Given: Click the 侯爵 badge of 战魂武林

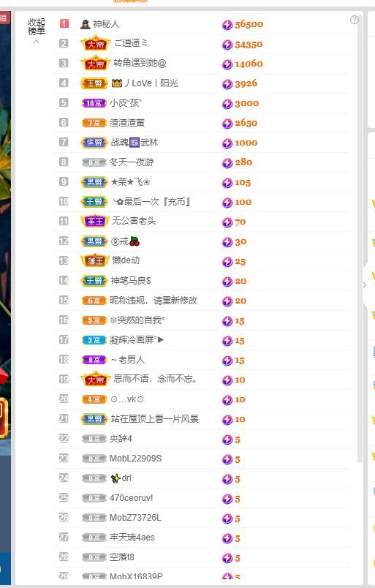Looking at the screenshot, I should point(94,143).
